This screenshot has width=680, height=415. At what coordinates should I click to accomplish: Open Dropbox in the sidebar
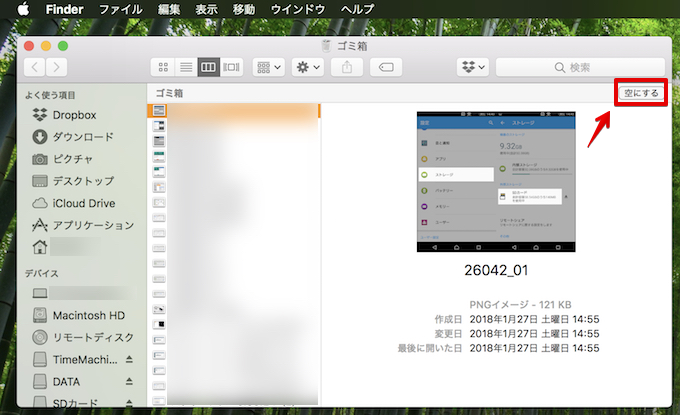point(75,115)
